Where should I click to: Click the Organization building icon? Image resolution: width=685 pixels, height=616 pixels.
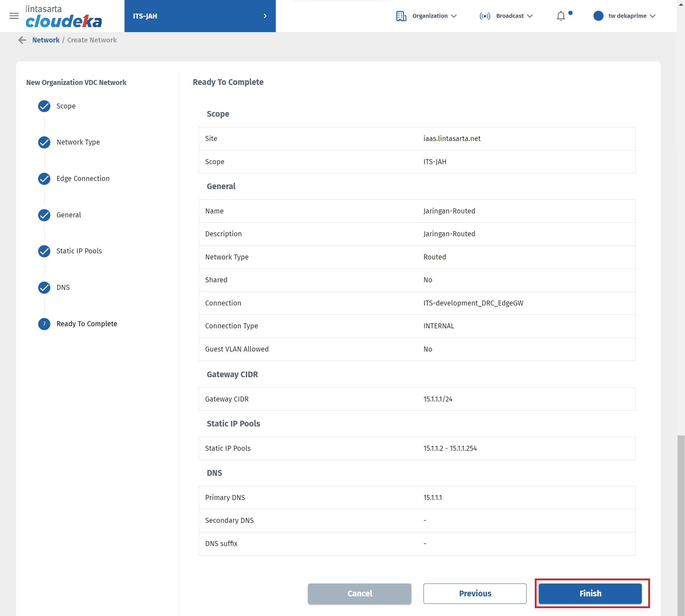click(x=401, y=16)
